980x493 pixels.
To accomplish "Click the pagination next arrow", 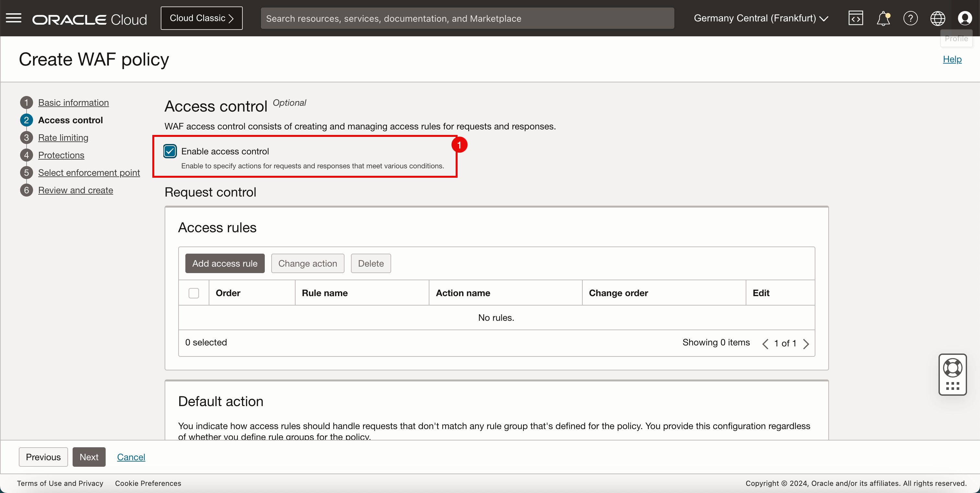I will (x=806, y=343).
